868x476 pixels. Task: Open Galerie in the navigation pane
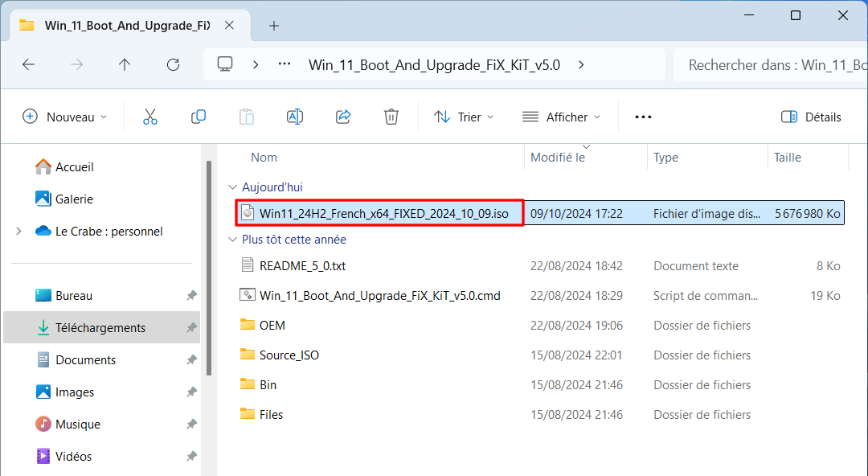(x=63, y=199)
